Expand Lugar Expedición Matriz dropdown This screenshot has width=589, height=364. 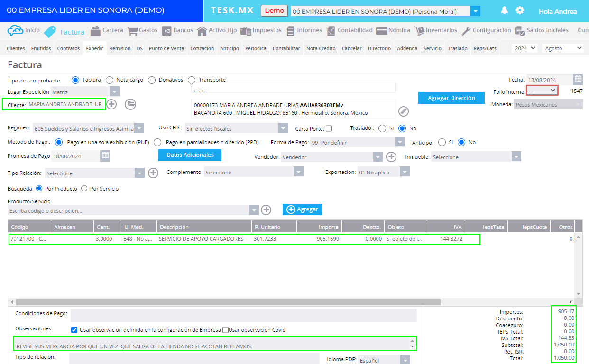click(114, 92)
